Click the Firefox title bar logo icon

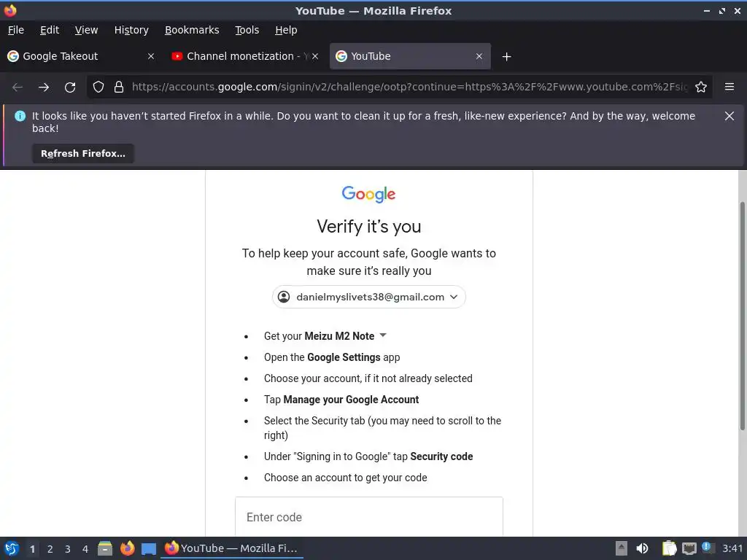coord(10,10)
